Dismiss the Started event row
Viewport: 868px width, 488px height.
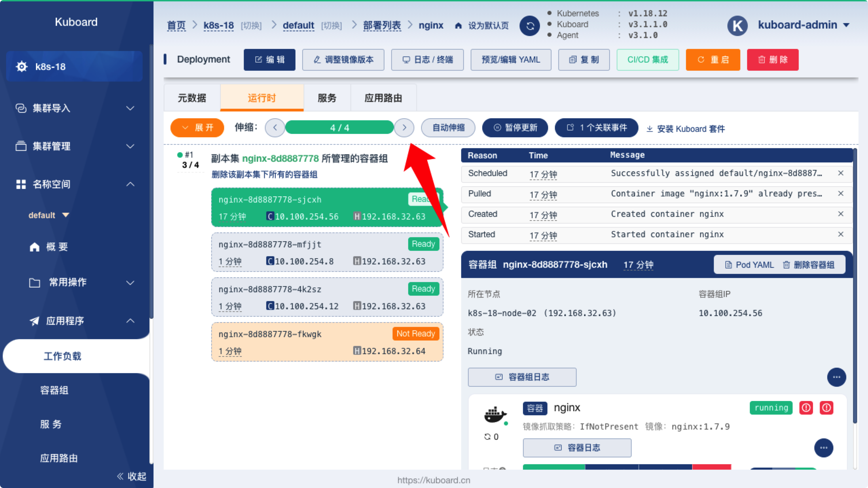click(x=841, y=234)
